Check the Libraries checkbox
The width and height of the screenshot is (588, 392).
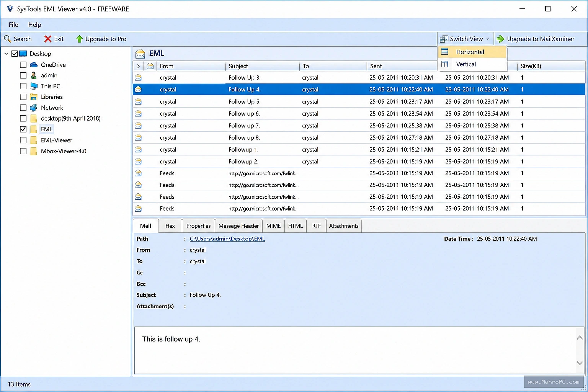point(23,97)
